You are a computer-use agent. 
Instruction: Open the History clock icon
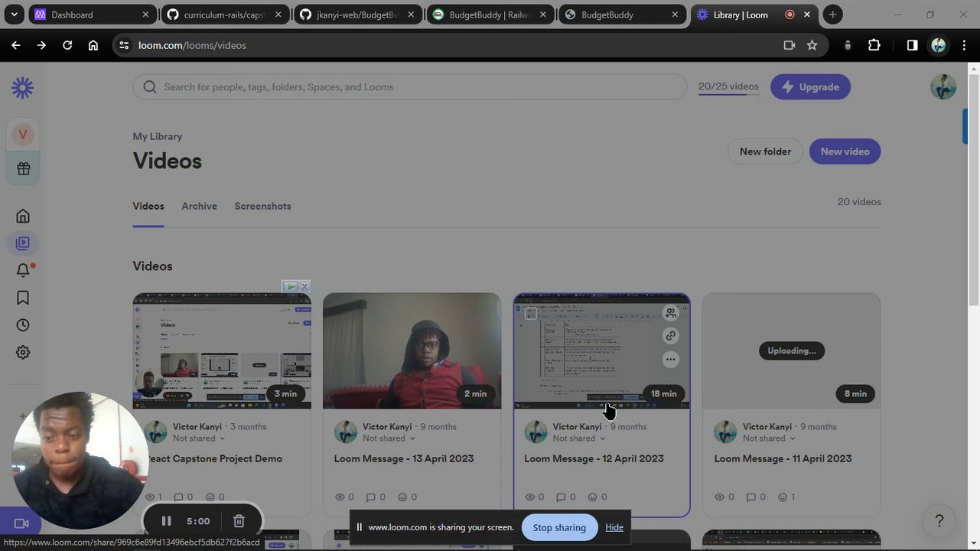click(x=23, y=325)
